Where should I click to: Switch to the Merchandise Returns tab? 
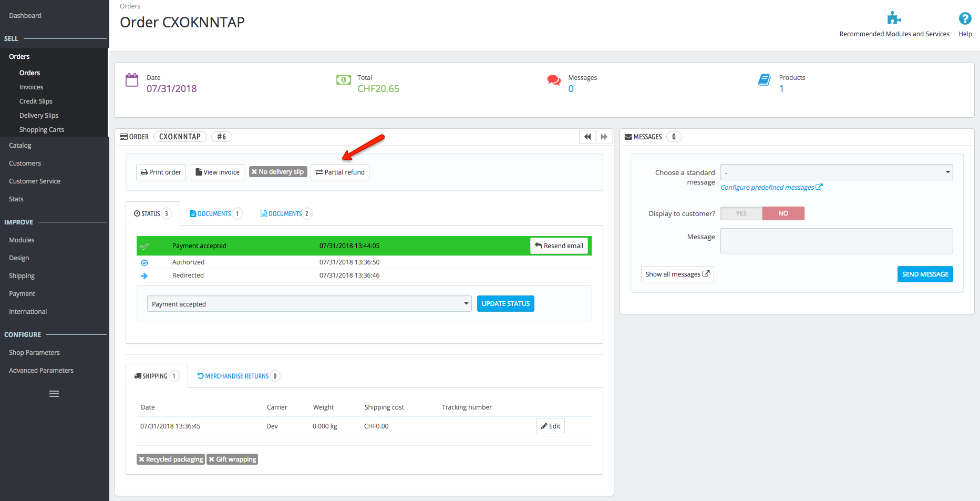click(237, 375)
